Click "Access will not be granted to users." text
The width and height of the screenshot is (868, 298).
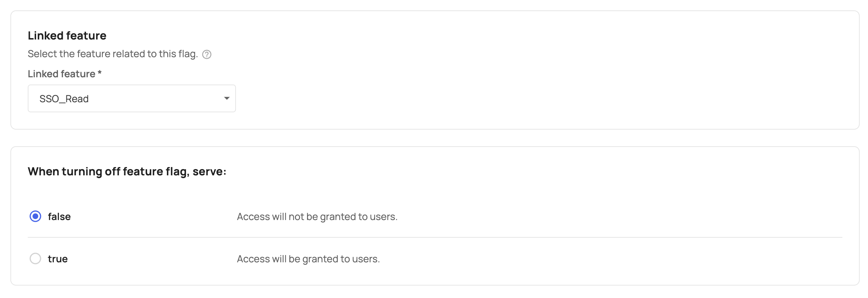[x=317, y=217]
